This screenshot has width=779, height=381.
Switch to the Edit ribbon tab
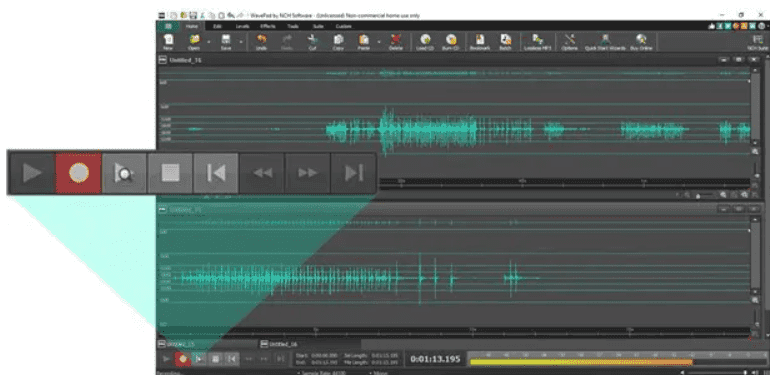217,26
